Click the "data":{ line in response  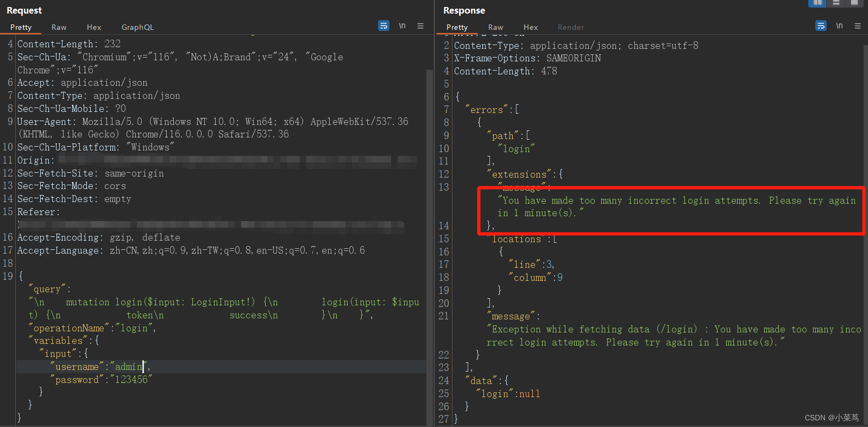pos(487,381)
